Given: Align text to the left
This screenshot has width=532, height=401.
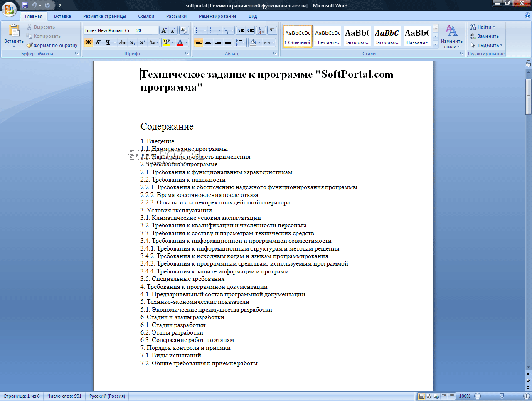Looking at the screenshot, I should (x=198, y=42).
